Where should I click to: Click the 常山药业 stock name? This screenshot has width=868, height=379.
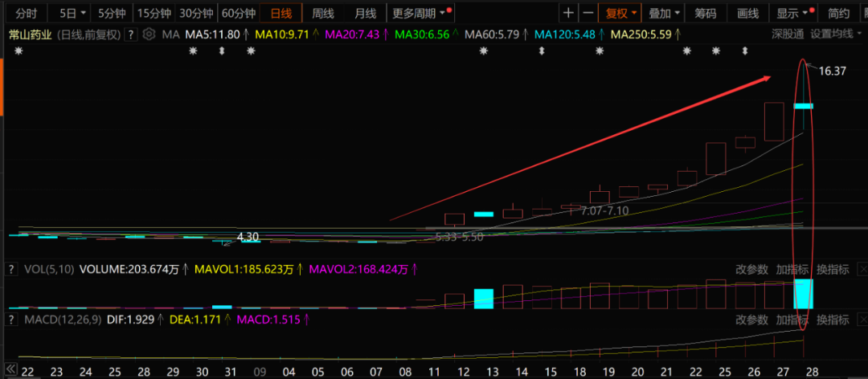click(30, 35)
